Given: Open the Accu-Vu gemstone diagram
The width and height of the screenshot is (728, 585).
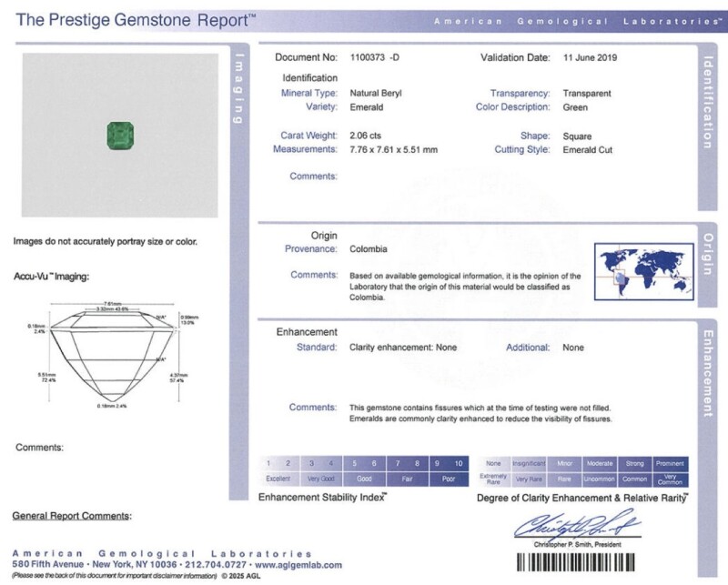Looking at the screenshot, I should (x=114, y=355).
